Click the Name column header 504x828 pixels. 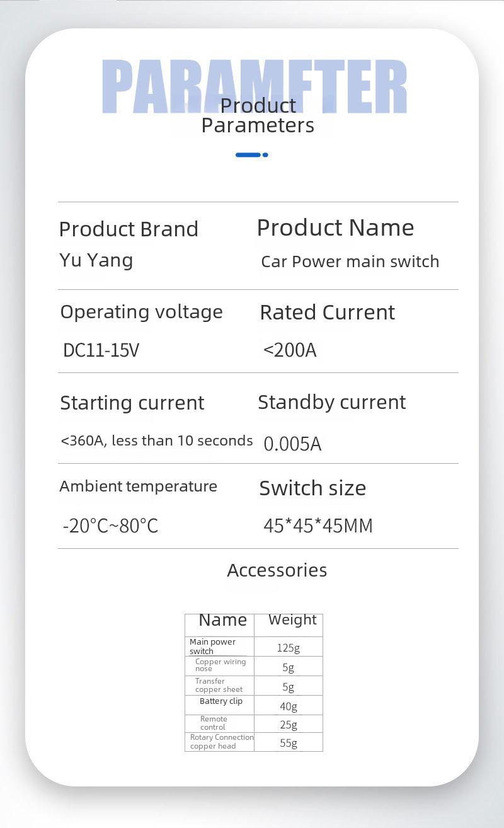click(x=222, y=620)
